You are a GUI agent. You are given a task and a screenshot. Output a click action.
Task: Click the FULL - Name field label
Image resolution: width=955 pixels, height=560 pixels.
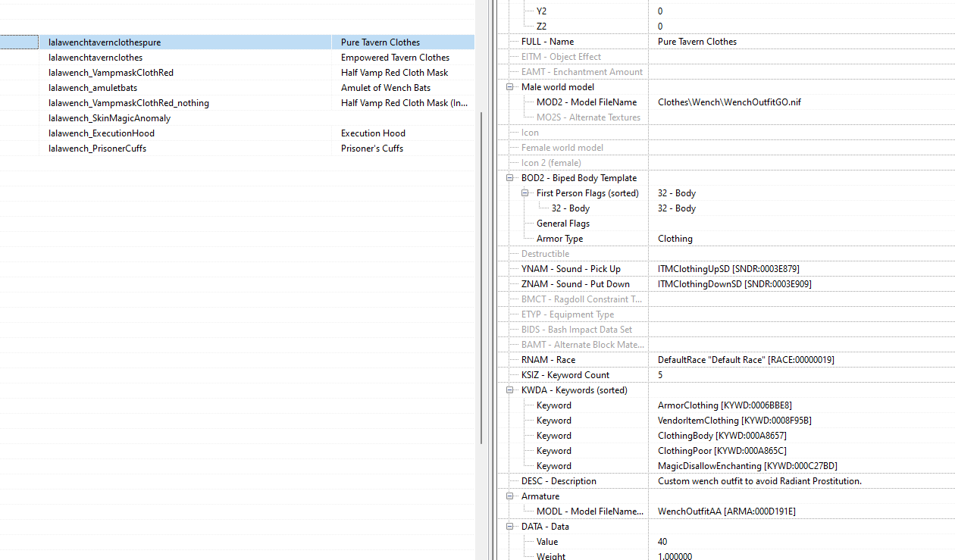click(547, 42)
